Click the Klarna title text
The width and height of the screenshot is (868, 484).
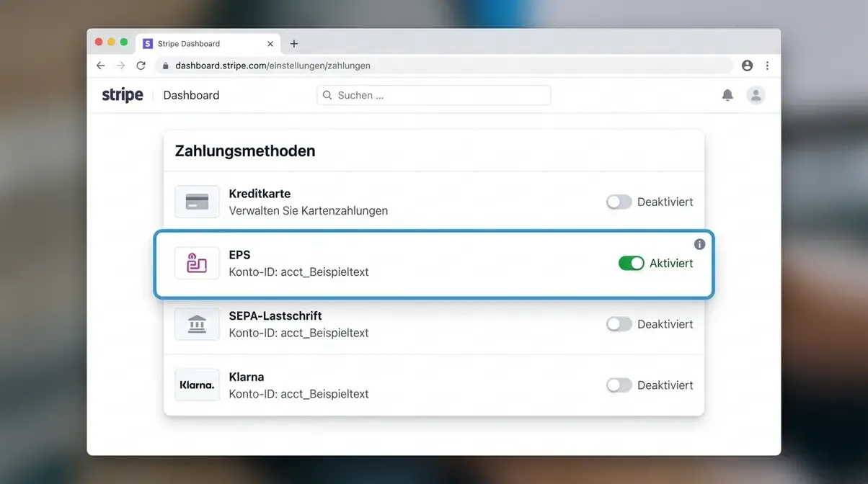tap(247, 377)
